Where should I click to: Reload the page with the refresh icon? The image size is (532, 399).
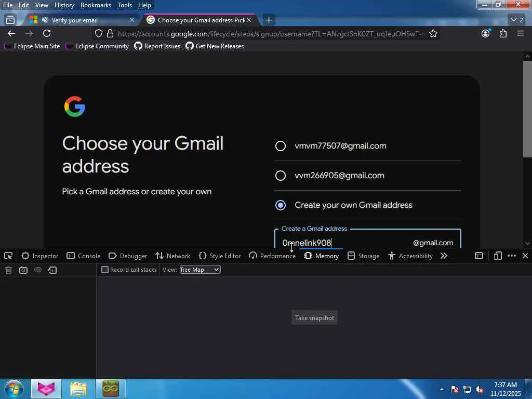(x=47, y=33)
